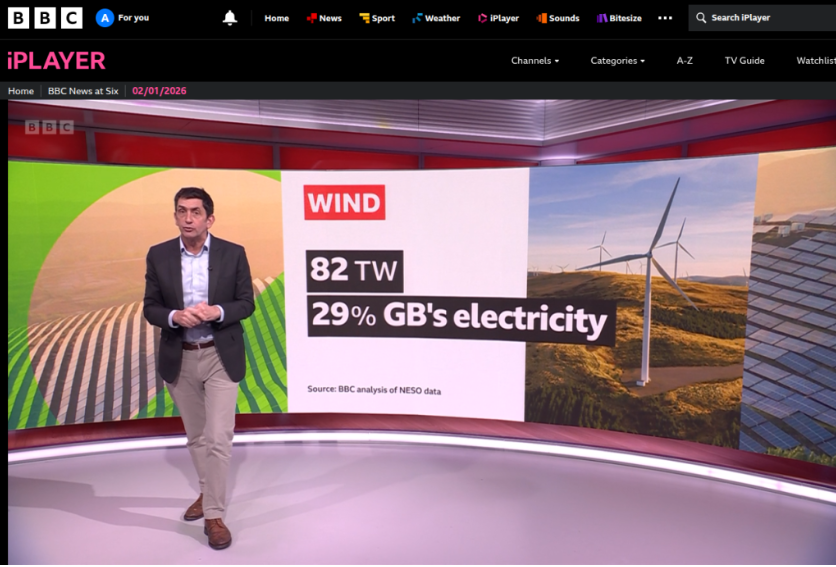
Task: Open the News section
Action: click(x=324, y=18)
